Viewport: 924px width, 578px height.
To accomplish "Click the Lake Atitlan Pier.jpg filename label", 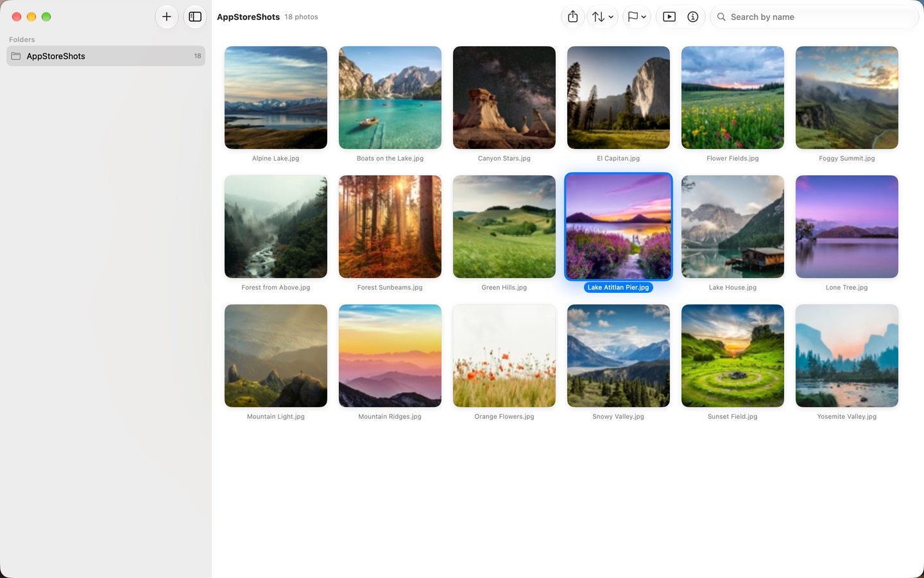I will coord(619,287).
